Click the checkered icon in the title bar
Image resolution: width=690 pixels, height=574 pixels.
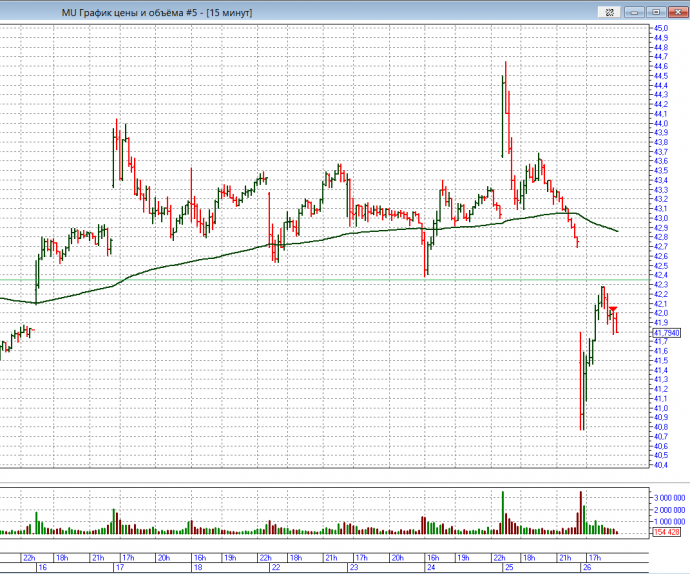(x=607, y=10)
